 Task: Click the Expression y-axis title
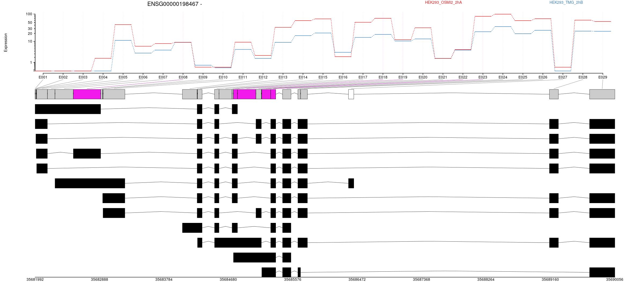pyautogui.click(x=6, y=43)
